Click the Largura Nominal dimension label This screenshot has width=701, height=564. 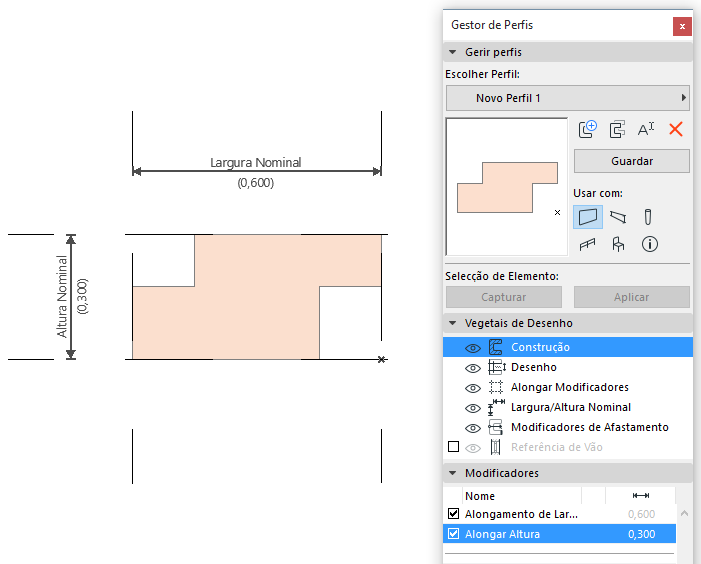pyautogui.click(x=255, y=162)
